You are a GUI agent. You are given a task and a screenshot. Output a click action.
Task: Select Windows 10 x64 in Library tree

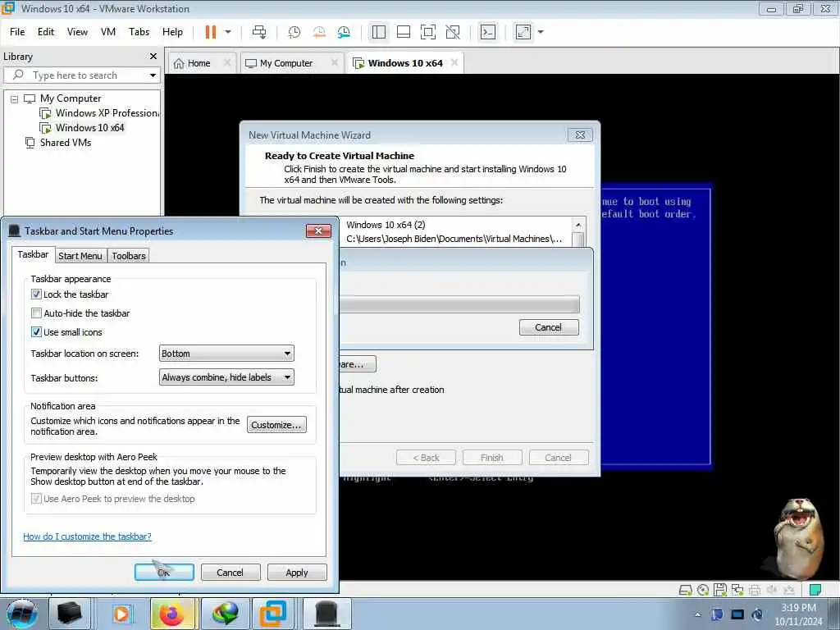[x=83, y=128]
